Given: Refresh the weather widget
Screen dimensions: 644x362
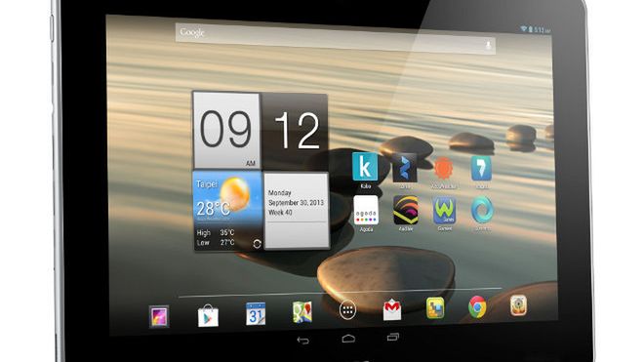Looking at the screenshot, I should pos(257,244).
